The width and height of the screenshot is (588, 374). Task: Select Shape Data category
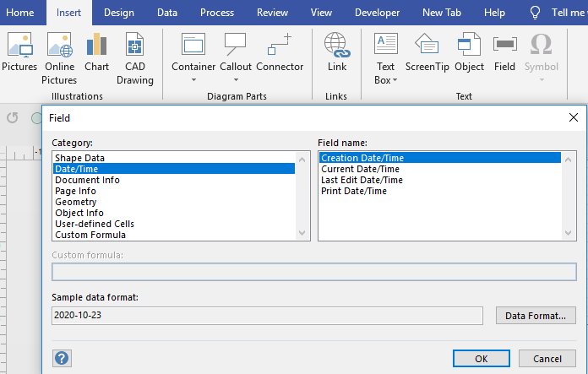pyautogui.click(x=79, y=158)
